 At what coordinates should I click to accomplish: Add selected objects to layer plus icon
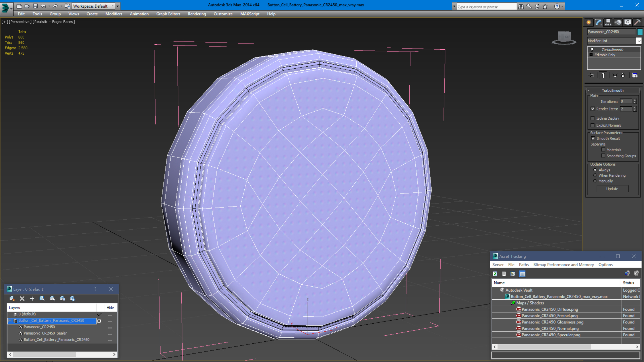pos(32,298)
